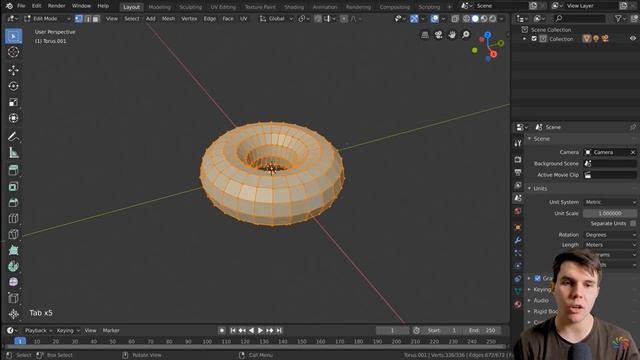Activate the Scale tool
Image resolution: width=640 pixels, height=360 pixels.
(13, 102)
